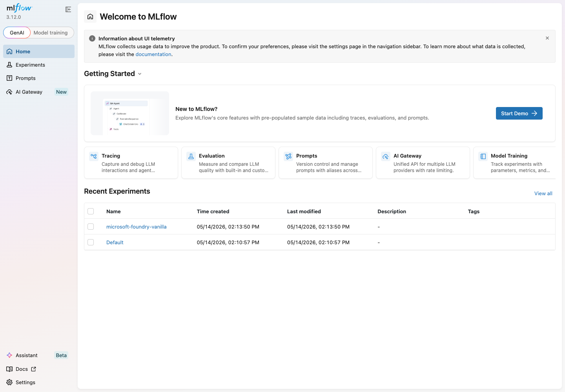Open the Model Training card

point(514,163)
